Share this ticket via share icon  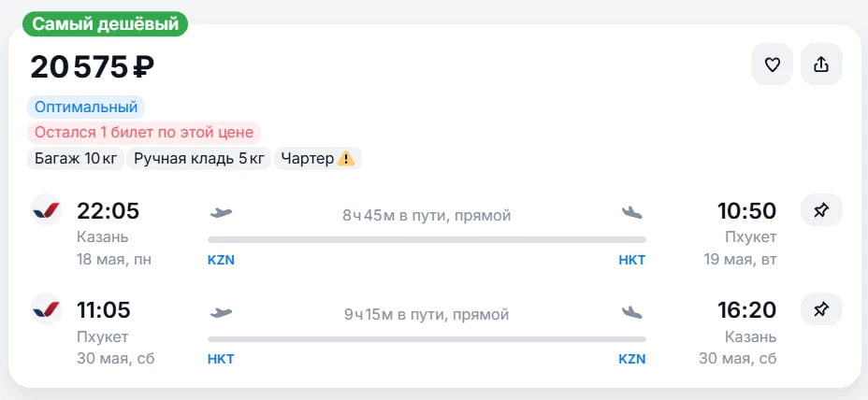coord(821,64)
